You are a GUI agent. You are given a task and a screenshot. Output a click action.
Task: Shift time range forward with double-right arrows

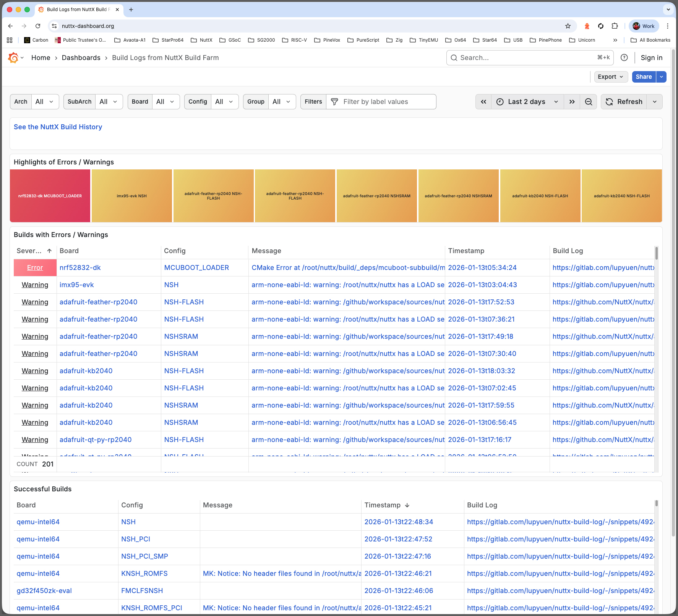(572, 102)
